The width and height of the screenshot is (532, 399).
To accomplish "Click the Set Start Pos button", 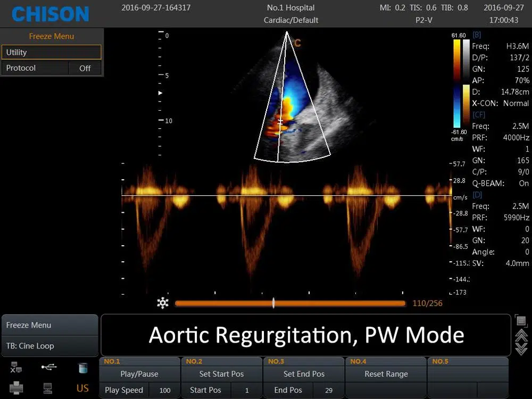I will pyautogui.click(x=221, y=374).
